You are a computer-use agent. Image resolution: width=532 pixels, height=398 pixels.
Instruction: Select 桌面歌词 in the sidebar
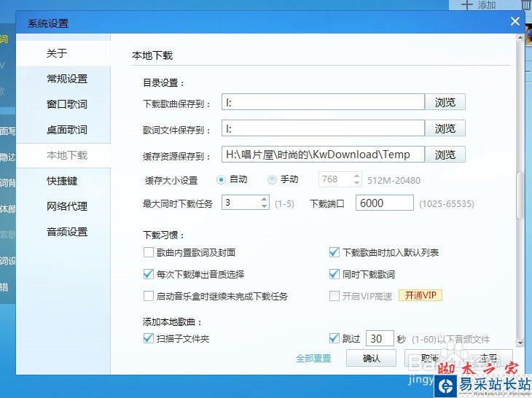67,130
